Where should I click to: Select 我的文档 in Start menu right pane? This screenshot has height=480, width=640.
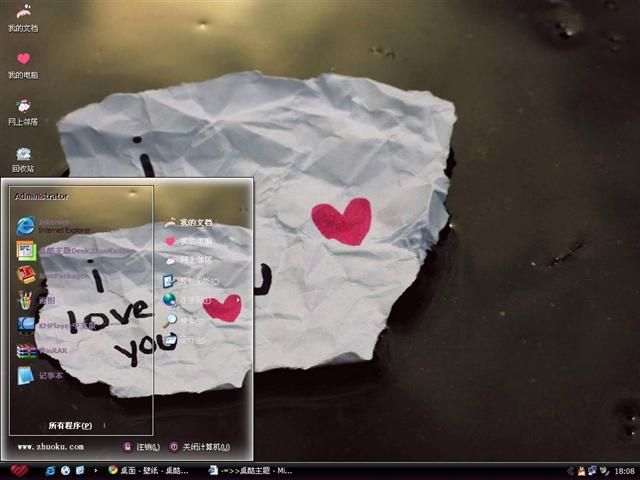click(x=195, y=223)
